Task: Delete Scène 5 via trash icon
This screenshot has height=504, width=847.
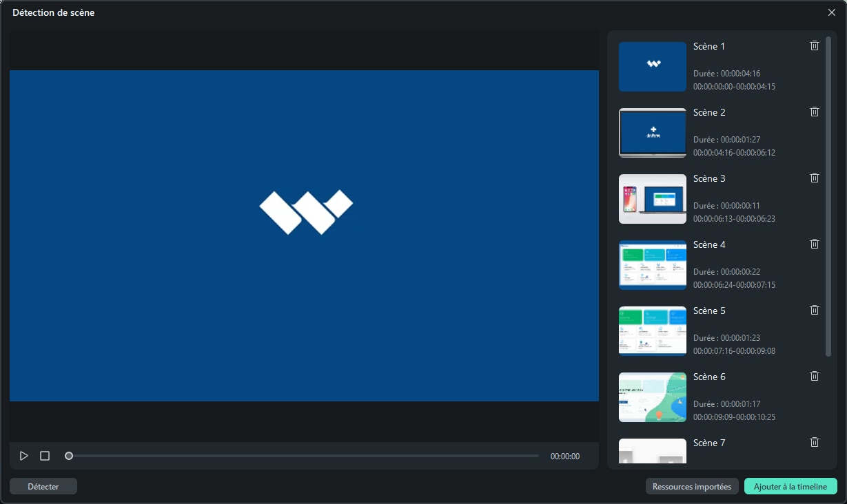Action: pos(814,310)
